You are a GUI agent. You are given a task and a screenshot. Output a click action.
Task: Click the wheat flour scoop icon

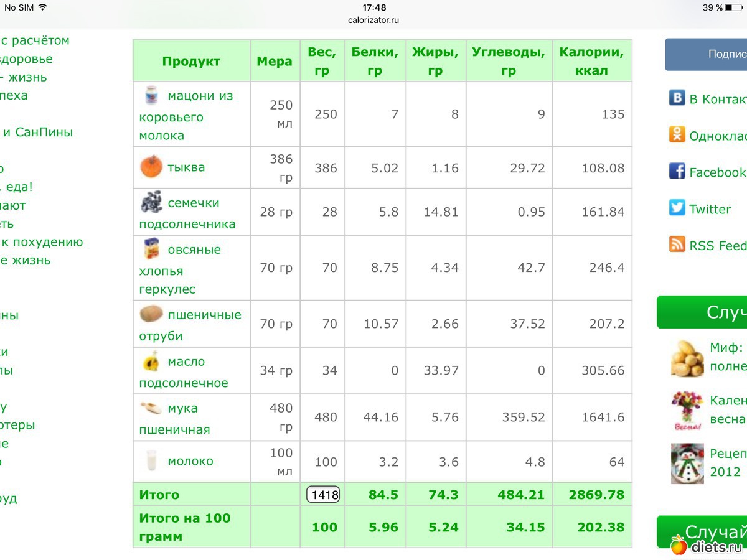[x=151, y=408]
